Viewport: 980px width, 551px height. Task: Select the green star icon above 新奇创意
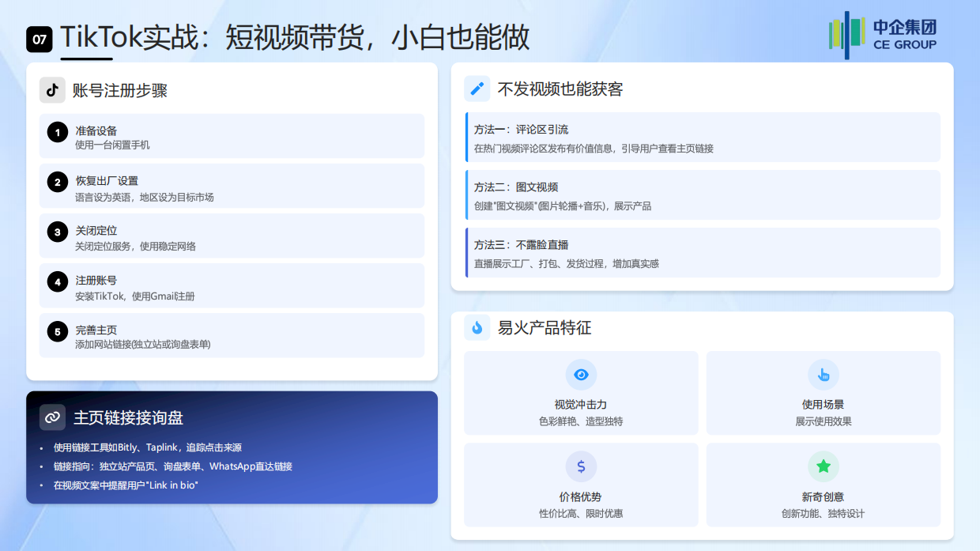(x=824, y=467)
